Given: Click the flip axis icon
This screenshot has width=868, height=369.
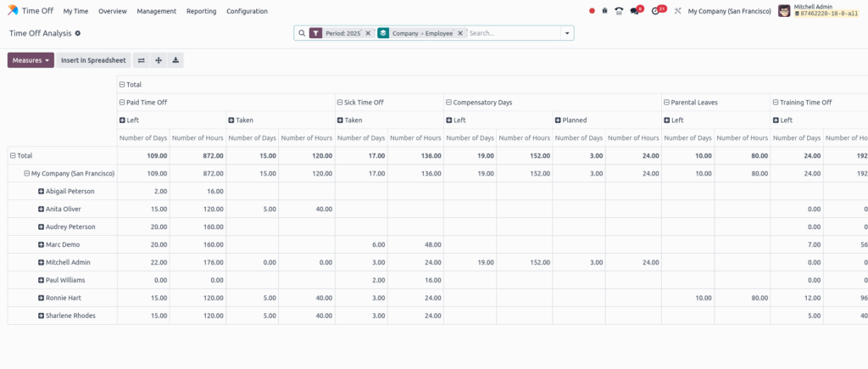Looking at the screenshot, I should coord(142,60).
